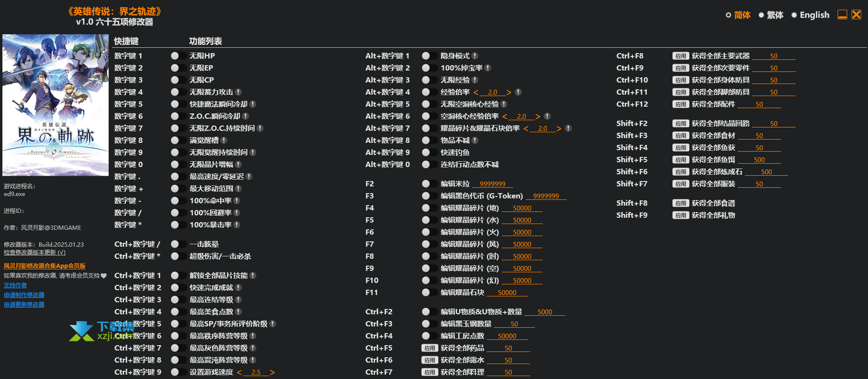The height and width of the screenshot is (379, 868).
Task: Click info icon beside 最大移动范围
Action: pos(238,188)
